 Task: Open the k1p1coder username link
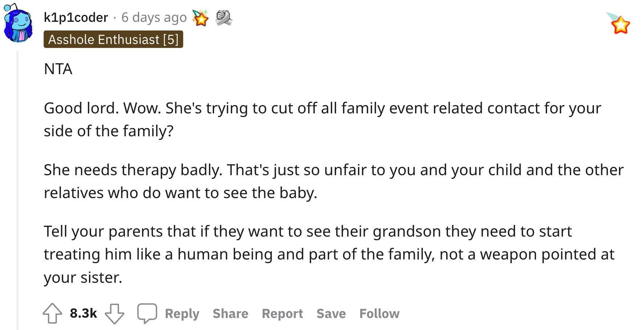coord(76,17)
